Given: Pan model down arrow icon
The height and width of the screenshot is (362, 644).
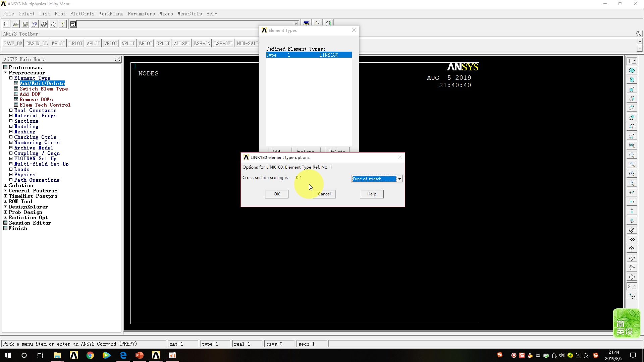Looking at the screenshot, I should [x=632, y=221].
